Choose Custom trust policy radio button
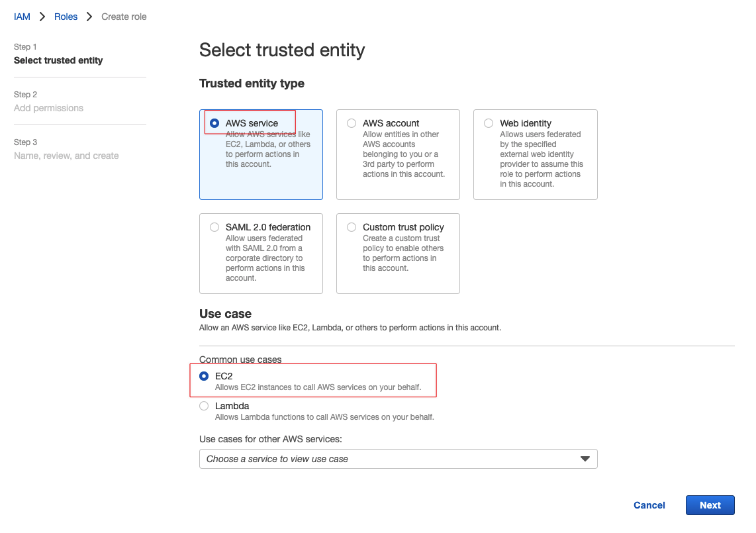 (x=352, y=227)
